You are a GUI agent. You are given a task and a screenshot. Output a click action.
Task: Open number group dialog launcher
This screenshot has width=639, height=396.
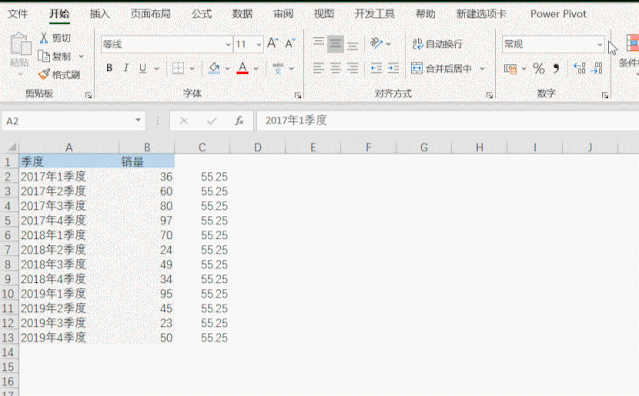[x=605, y=95]
